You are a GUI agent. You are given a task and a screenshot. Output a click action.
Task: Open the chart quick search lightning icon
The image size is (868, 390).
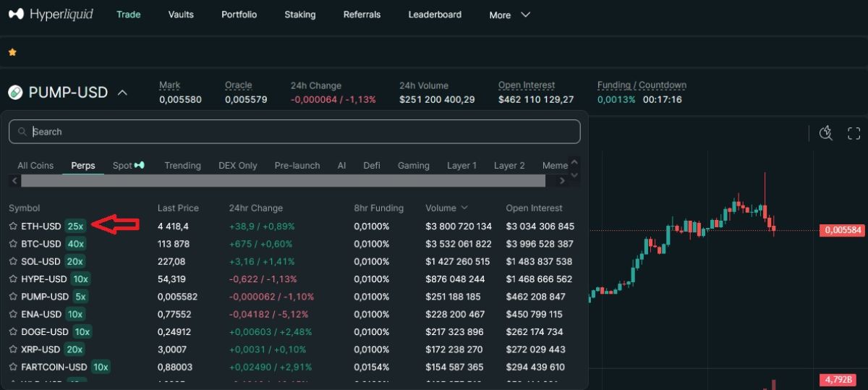click(x=826, y=132)
